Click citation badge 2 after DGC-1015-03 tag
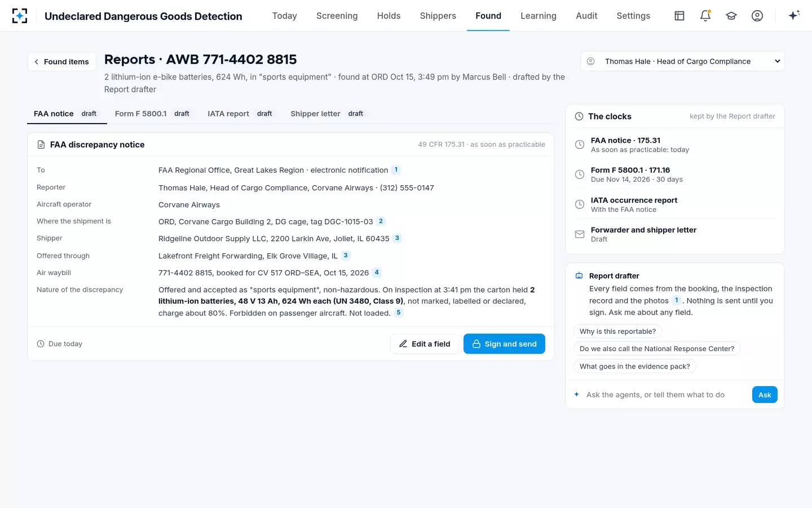 pyautogui.click(x=381, y=221)
